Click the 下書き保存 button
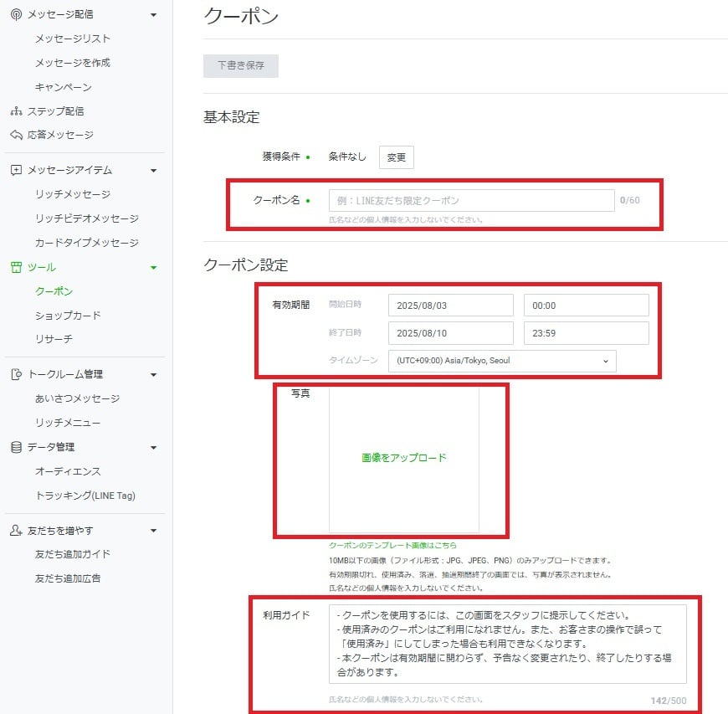728x714 pixels. point(241,65)
